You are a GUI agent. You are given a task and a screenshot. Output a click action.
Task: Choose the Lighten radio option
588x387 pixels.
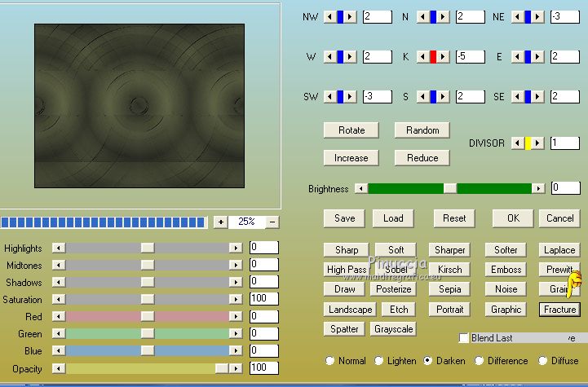(379, 361)
